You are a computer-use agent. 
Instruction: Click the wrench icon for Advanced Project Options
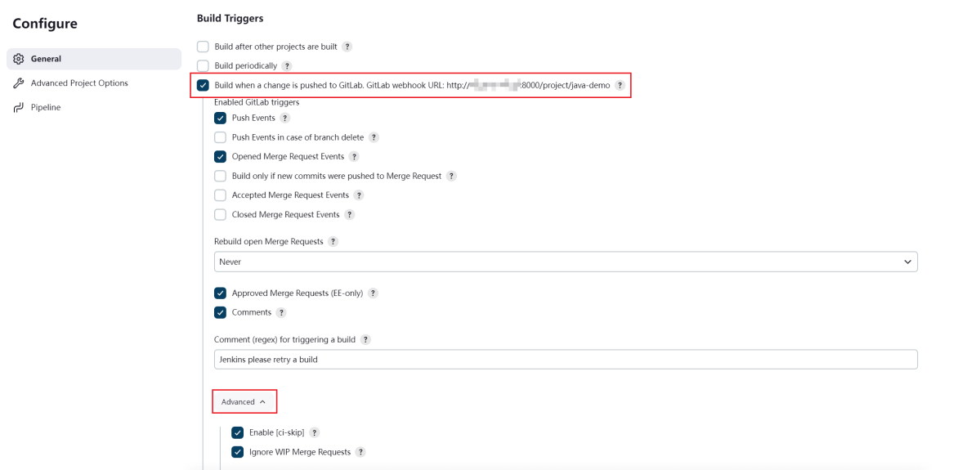pos(19,83)
